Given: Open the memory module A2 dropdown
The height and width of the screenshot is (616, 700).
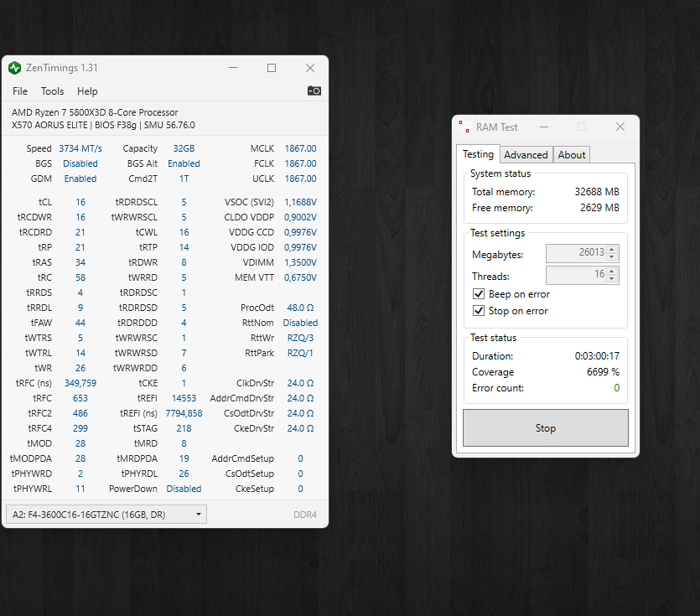Looking at the screenshot, I should pos(106,515).
